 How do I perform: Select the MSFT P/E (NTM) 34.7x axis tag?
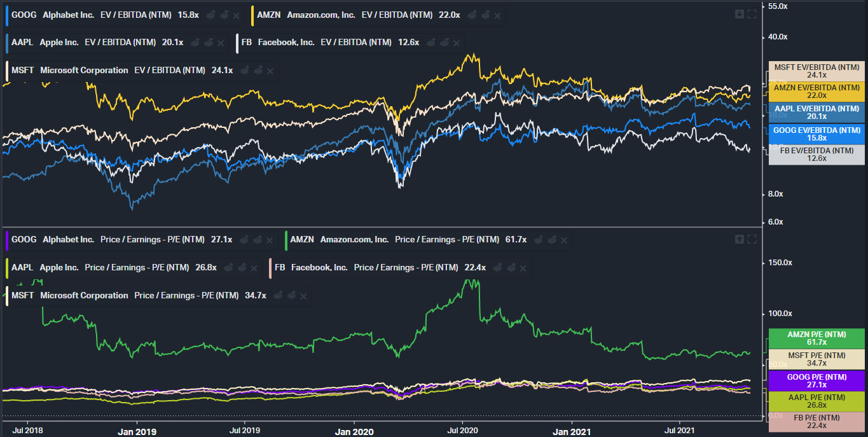816,359
